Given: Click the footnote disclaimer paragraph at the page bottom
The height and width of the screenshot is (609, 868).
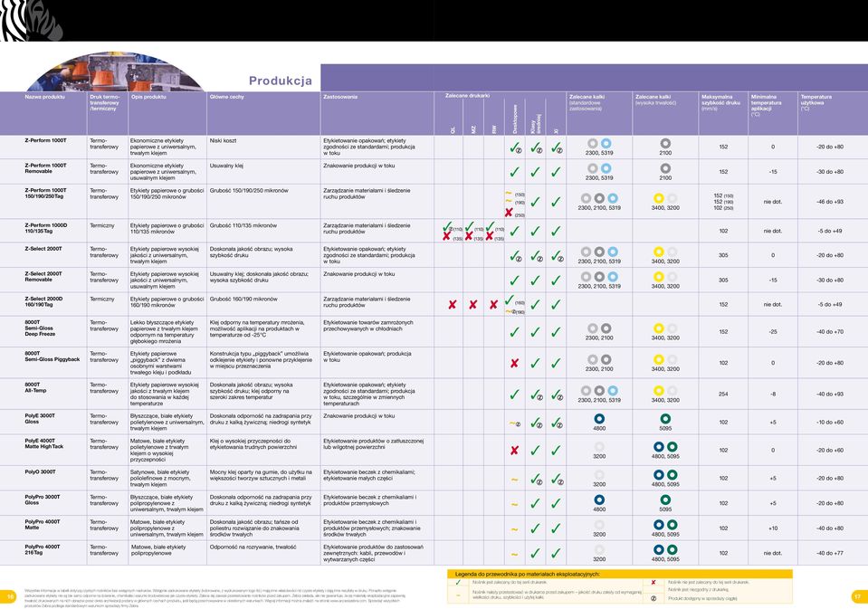Looking at the screenshot, I should 215,598.
